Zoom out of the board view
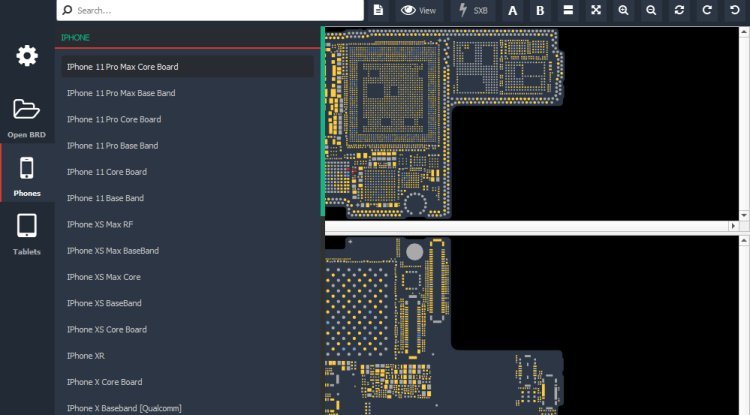This screenshot has height=415, width=750. [x=651, y=10]
